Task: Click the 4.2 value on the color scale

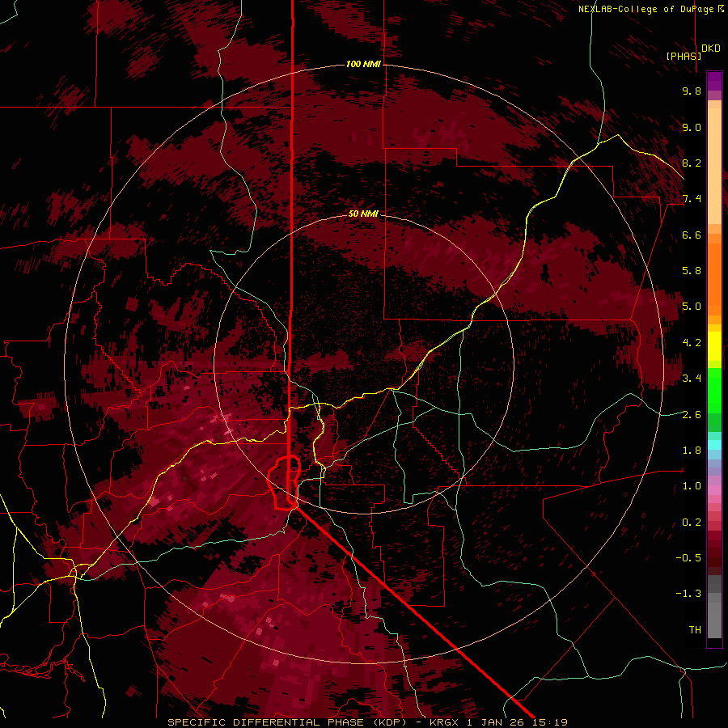Action: pyautogui.click(x=692, y=343)
